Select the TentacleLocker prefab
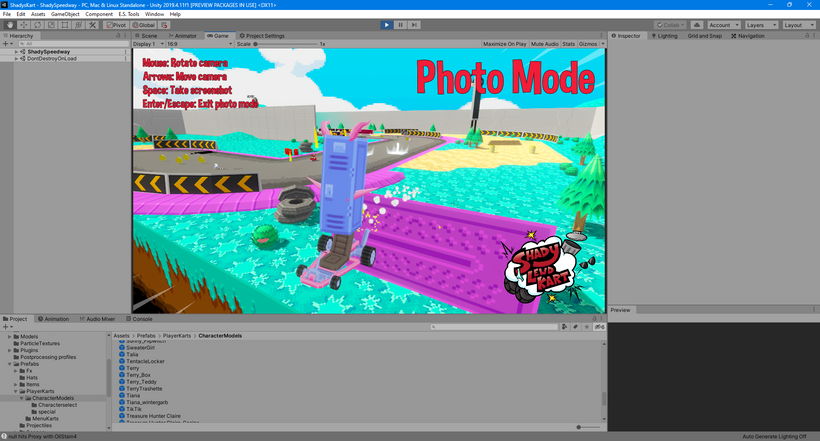Image resolution: width=820 pixels, height=441 pixels. coord(145,361)
